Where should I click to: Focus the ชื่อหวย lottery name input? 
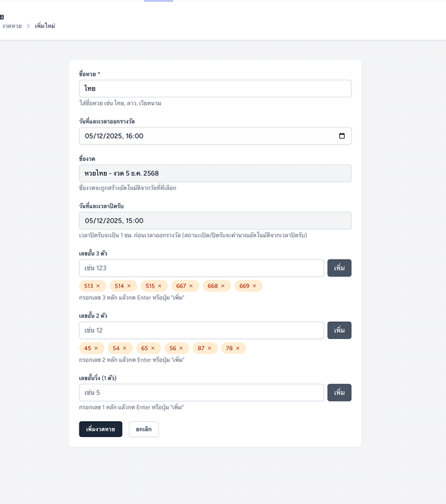point(215,88)
